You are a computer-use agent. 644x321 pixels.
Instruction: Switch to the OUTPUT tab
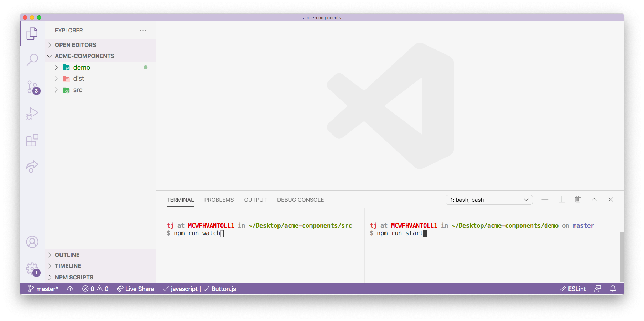pyautogui.click(x=255, y=200)
